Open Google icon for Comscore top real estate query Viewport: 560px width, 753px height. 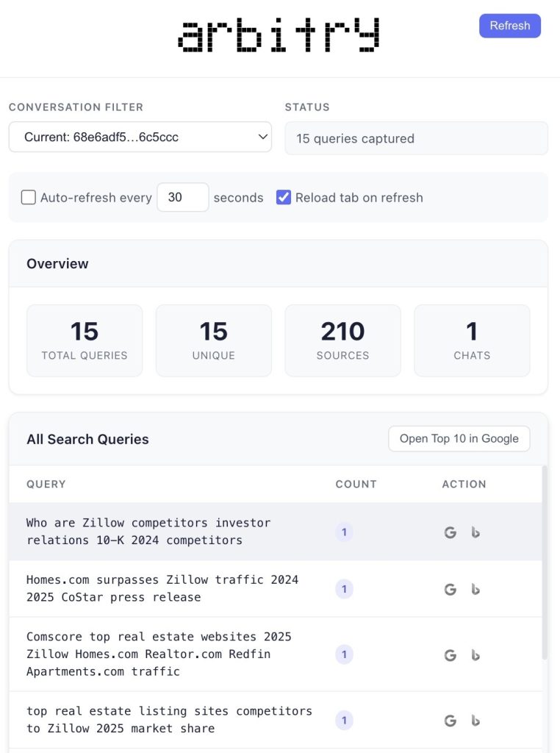tap(450, 654)
